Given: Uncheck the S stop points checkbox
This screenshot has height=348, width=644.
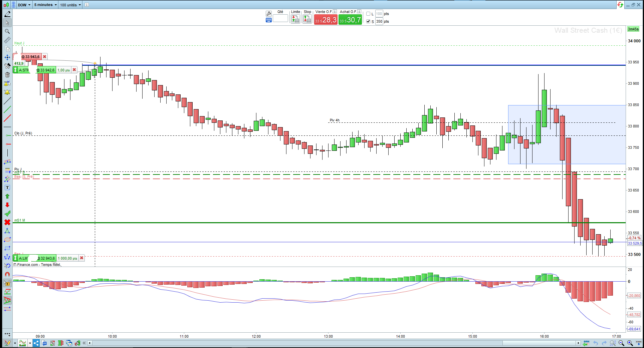Looking at the screenshot, I should (x=368, y=21).
